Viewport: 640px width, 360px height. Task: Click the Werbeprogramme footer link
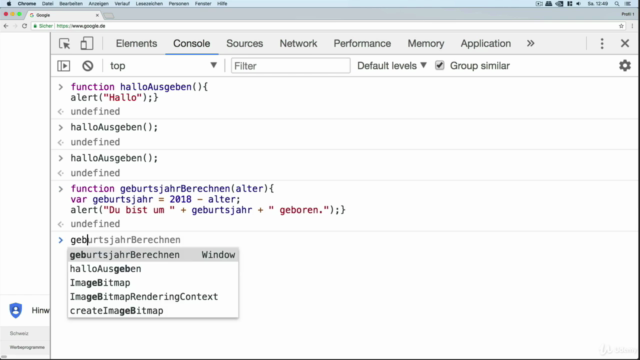(x=27, y=347)
